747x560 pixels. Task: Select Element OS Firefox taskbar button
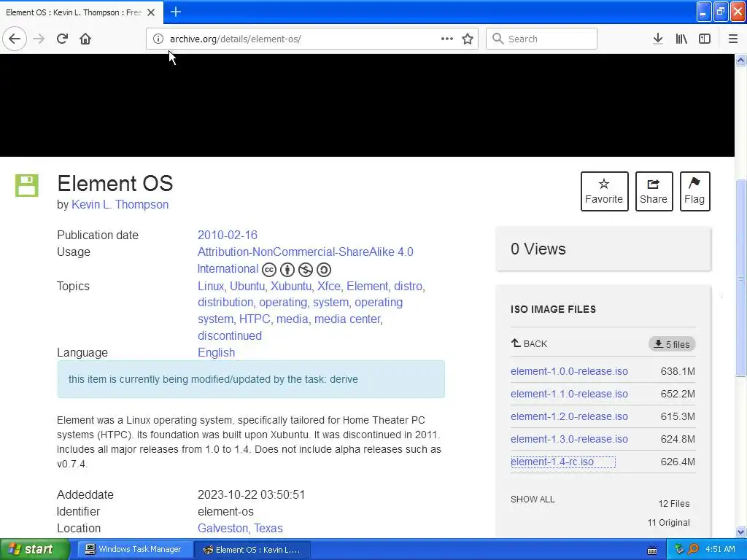coord(252,550)
